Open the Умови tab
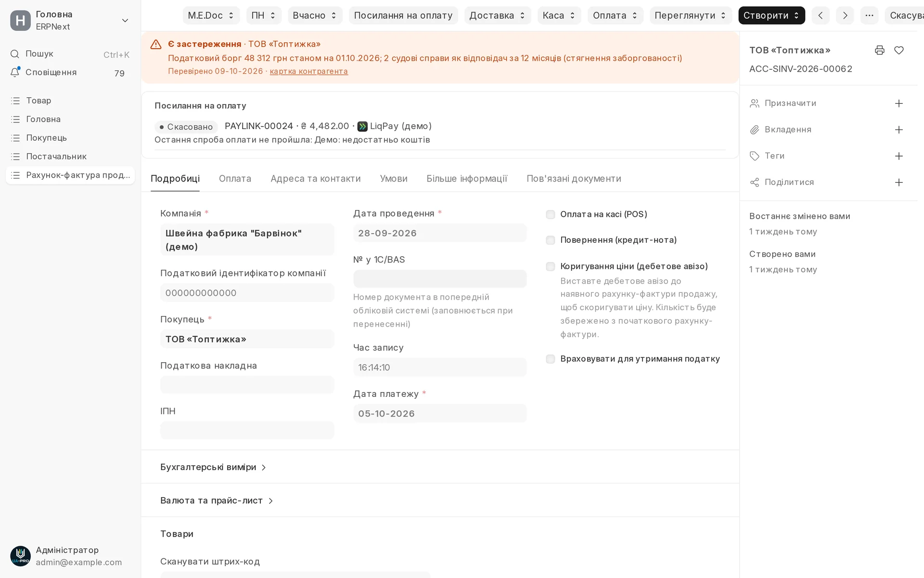 (x=394, y=179)
